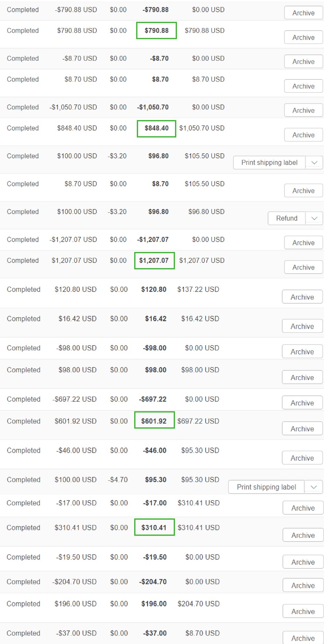Image resolution: width=324 pixels, height=644 pixels.
Task: Archive the $120.80 transaction
Action: coord(302,297)
